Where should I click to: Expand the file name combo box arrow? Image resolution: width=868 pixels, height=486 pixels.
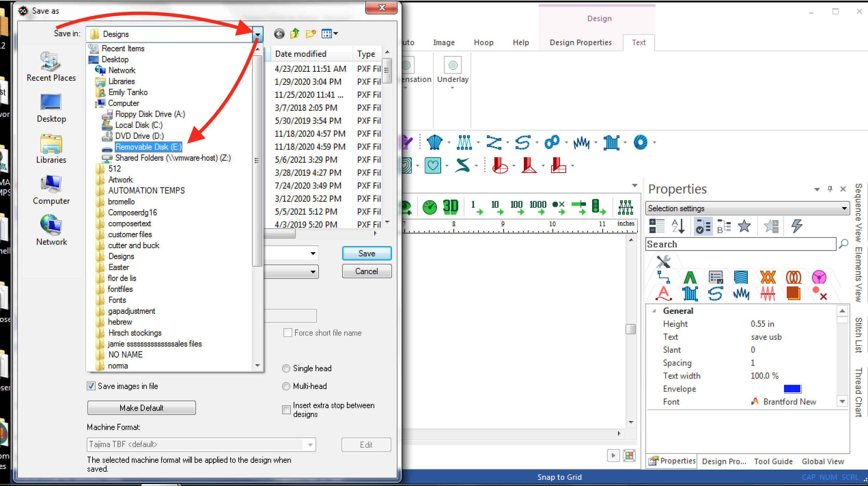click(313, 253)
